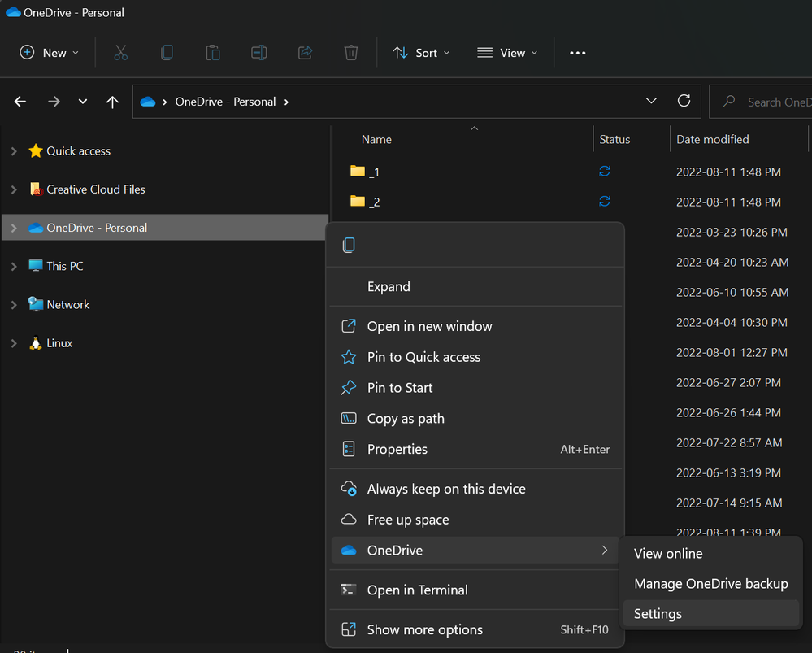The image size is (812, 653).
Task: Click the Rename icon in toolbar
Action: pos(259,53)
